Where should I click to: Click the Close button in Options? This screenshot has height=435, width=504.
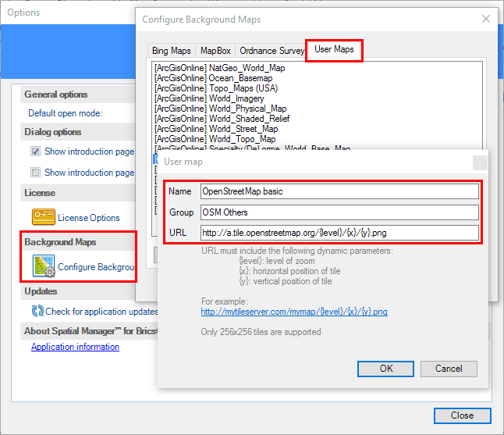click(x=462, y=415)
